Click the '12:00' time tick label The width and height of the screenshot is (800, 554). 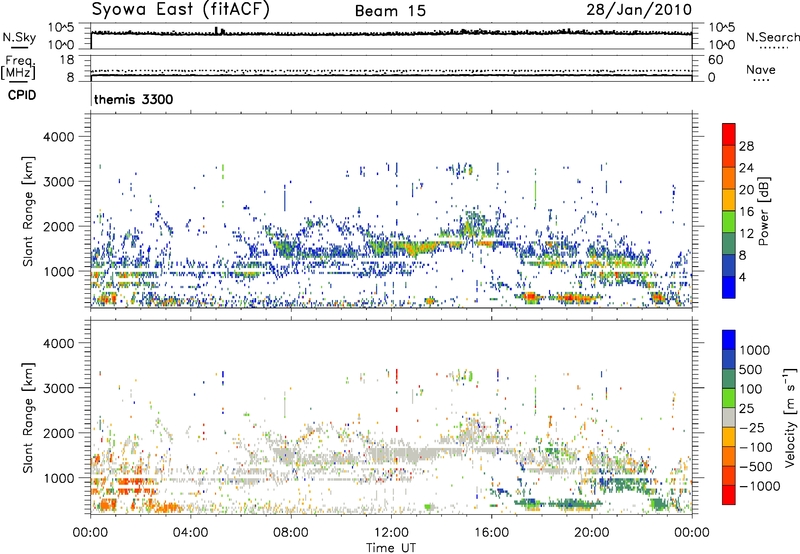click(x=391, y=533)
